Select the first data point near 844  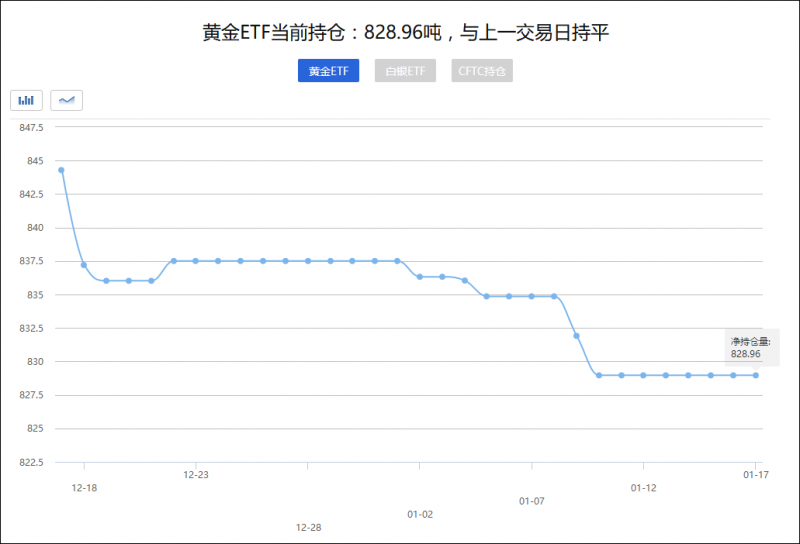(61, 170)
